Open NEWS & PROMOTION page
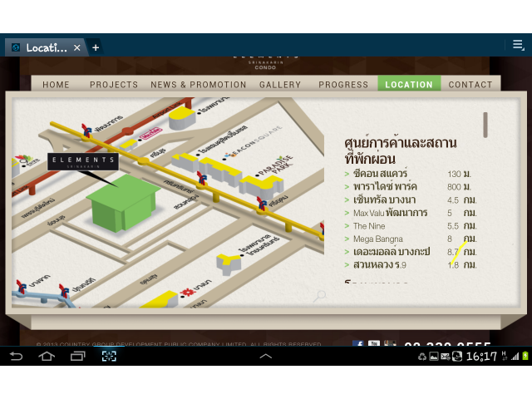 pos(199,85)
